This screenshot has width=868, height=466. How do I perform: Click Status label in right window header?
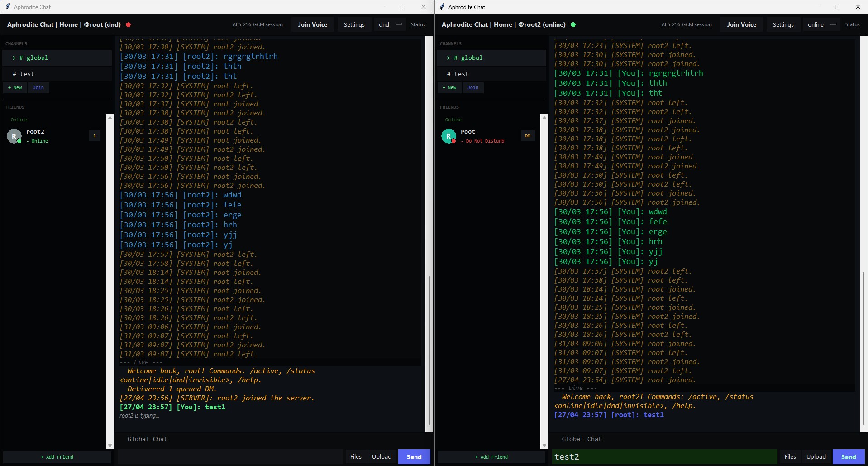(853, 25)
